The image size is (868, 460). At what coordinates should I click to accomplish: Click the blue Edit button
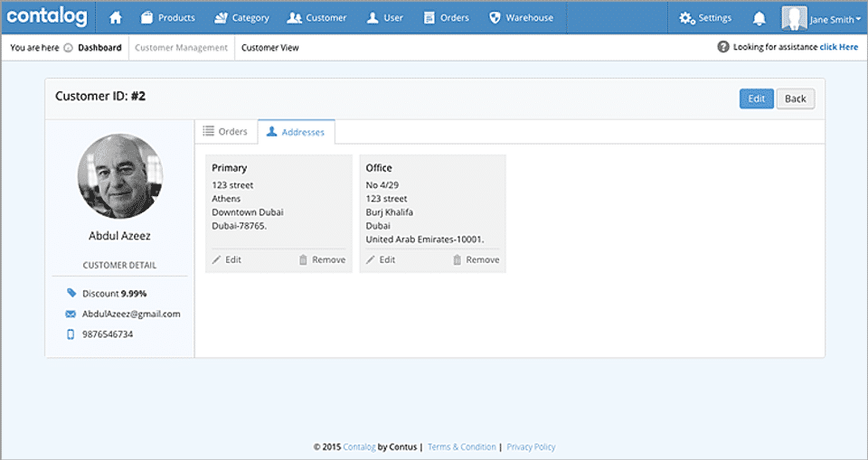tap(756, 99)
